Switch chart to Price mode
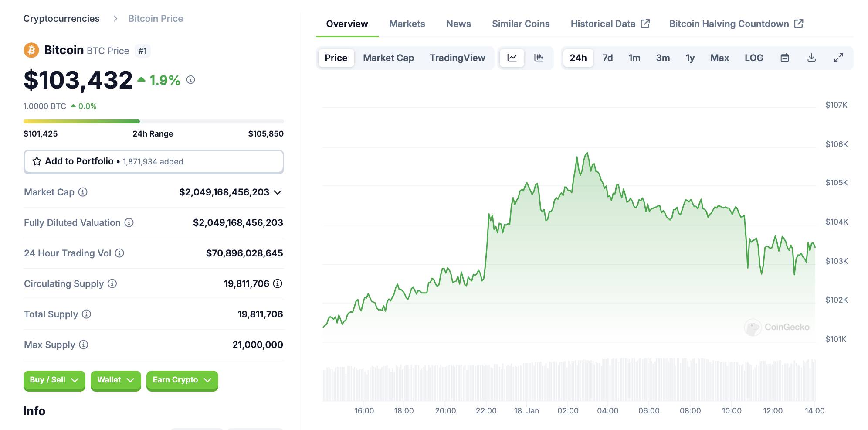 coord(336,58)
